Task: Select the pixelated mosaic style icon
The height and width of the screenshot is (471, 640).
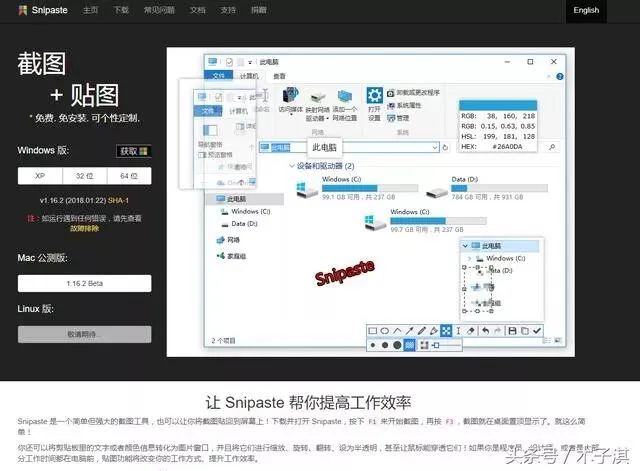Action: (x=424, y=345)
